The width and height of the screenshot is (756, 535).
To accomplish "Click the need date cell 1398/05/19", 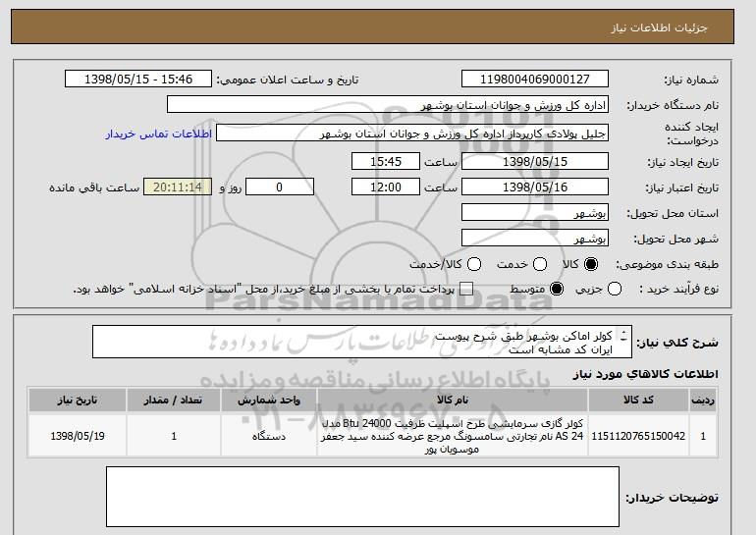I will coord(78,436).
